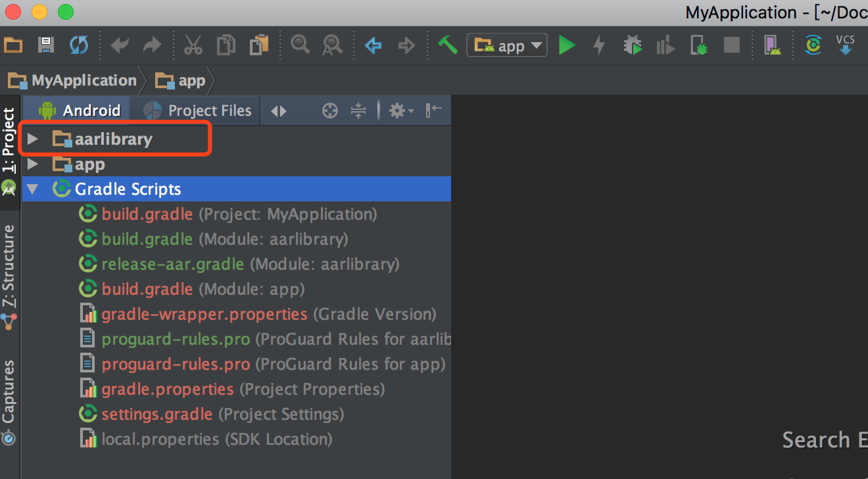Open the project panel gear settings menu

pos(401,111)
